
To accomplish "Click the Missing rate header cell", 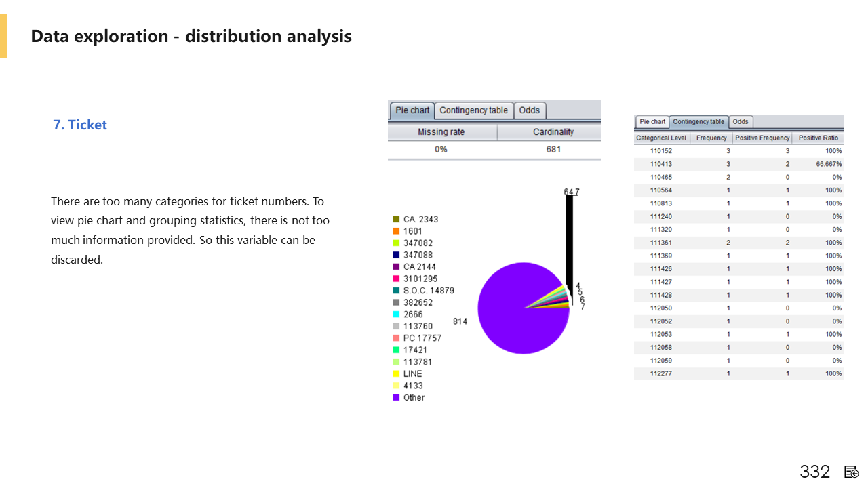I will pos(441,132).
